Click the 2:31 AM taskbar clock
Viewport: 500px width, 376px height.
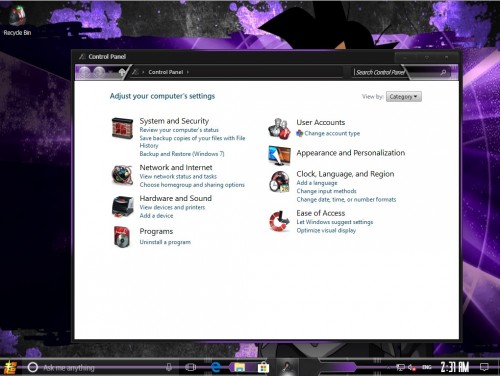click(455, 367)
